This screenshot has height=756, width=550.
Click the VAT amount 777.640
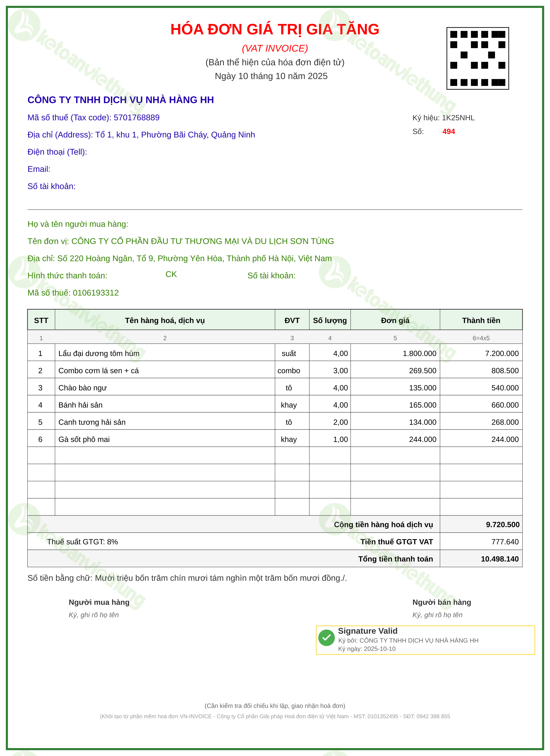pyautogui.click(x=505, y=542)
